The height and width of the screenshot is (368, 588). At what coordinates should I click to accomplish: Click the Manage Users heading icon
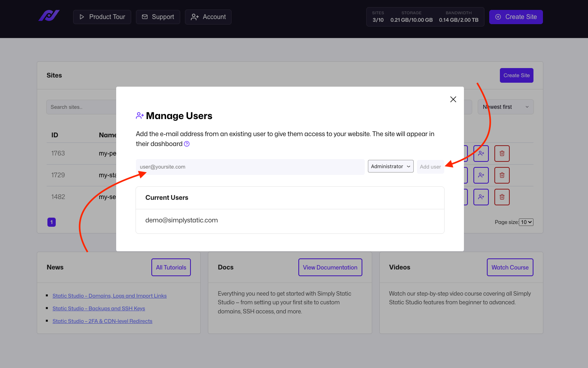(x=140, y=116)
